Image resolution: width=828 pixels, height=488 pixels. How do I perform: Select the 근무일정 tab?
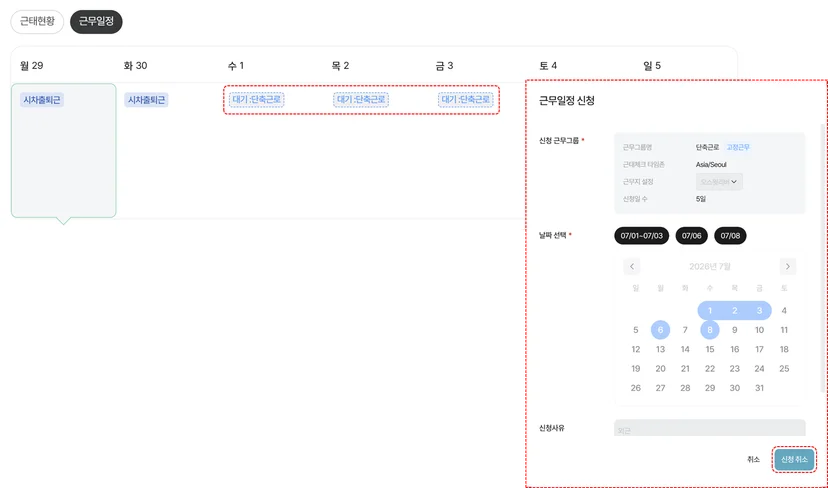(96, 22)
